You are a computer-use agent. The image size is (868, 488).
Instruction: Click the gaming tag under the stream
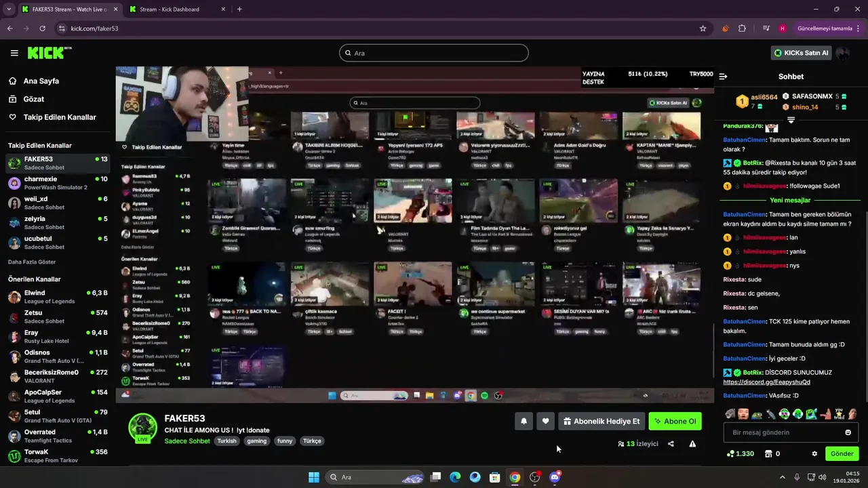[x=256, y=441]
